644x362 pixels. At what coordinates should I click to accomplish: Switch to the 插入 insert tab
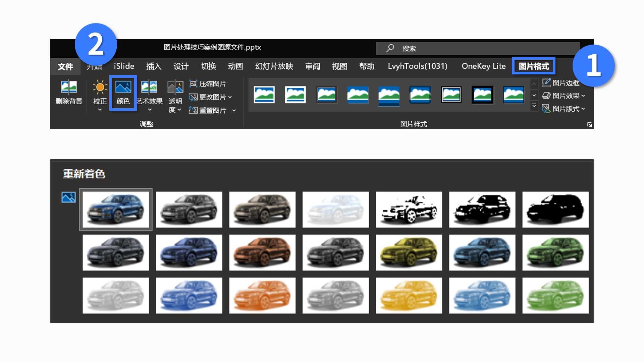click(x=154, y=66)
